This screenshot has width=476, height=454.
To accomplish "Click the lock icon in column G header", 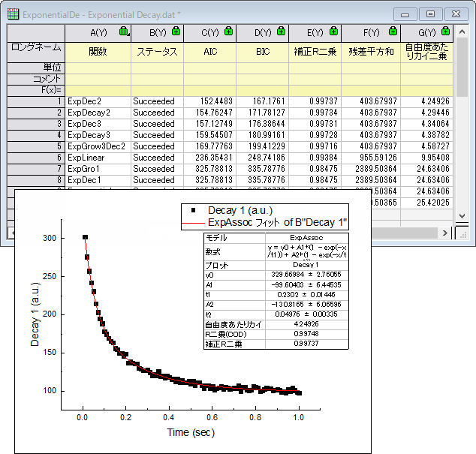I will click(x=445, y=32).
